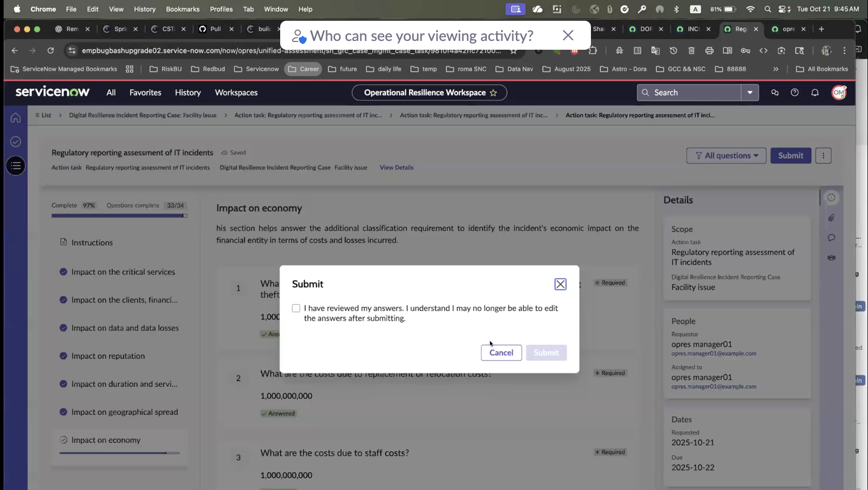Viewport: 868px width, 490px height.
Task: Click the browser Back arrow
Action: pos(15,50)
